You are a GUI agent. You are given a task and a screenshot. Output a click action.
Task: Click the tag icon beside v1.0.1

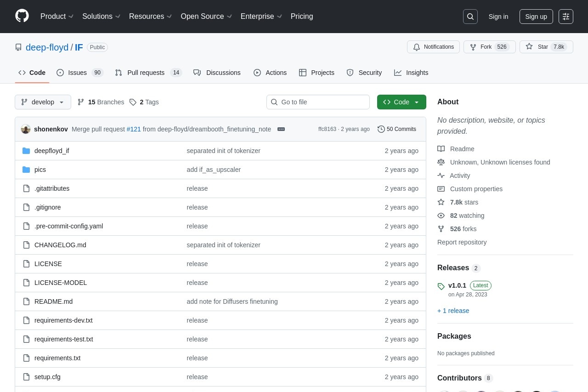pyautogui.click(x=441, y=286)
